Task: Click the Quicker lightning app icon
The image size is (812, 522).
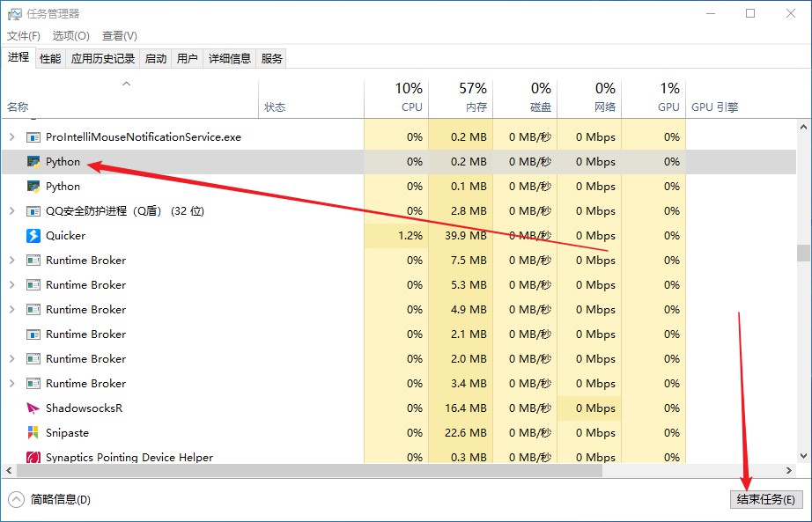Action: (x=33, y=236)
